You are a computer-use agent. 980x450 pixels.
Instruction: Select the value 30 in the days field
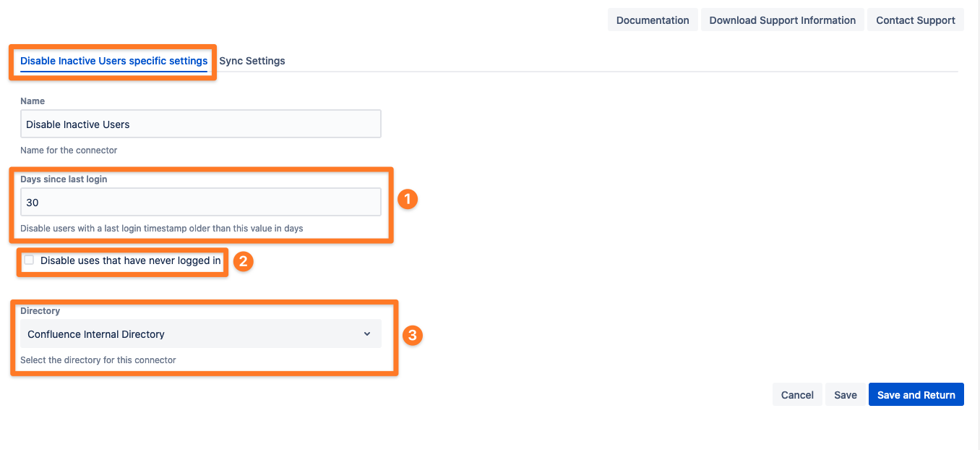(33, 201)
